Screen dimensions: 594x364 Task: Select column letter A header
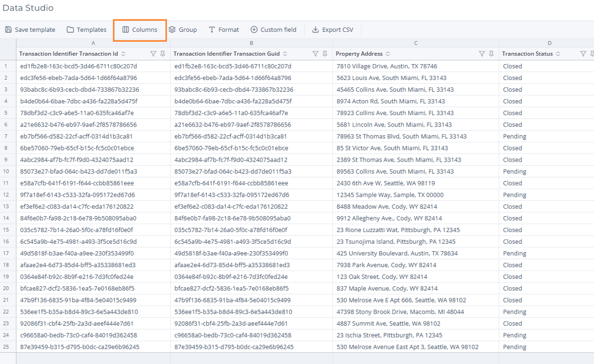(93, 43)
